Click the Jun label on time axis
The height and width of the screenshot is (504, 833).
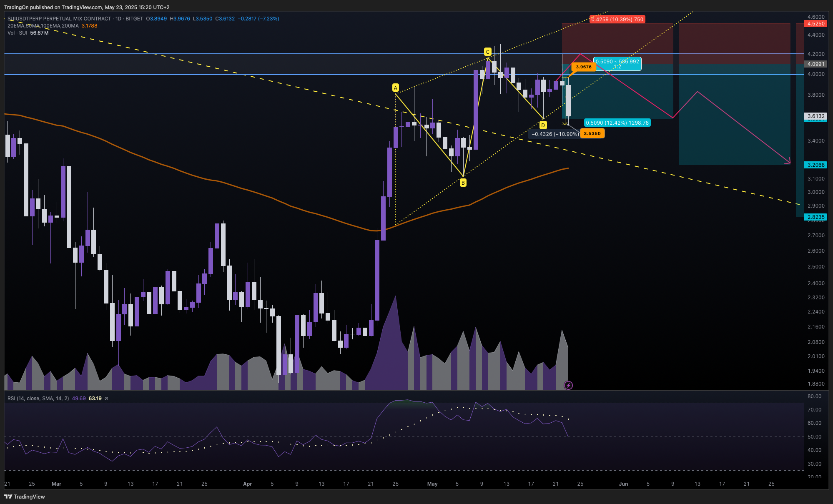coord(623,484)
